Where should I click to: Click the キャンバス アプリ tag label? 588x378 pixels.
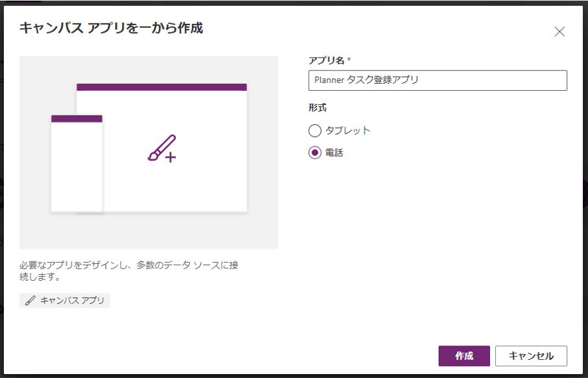tap(72, 301)
